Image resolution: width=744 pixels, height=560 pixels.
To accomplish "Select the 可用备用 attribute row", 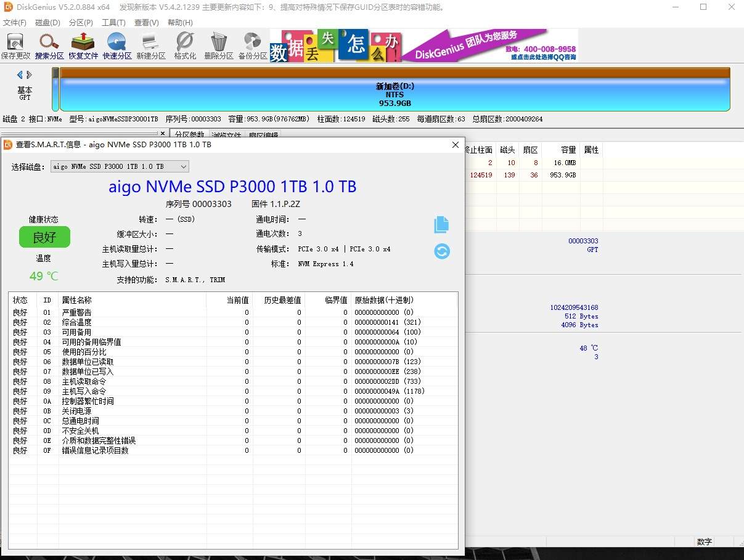I will point(233,332).
